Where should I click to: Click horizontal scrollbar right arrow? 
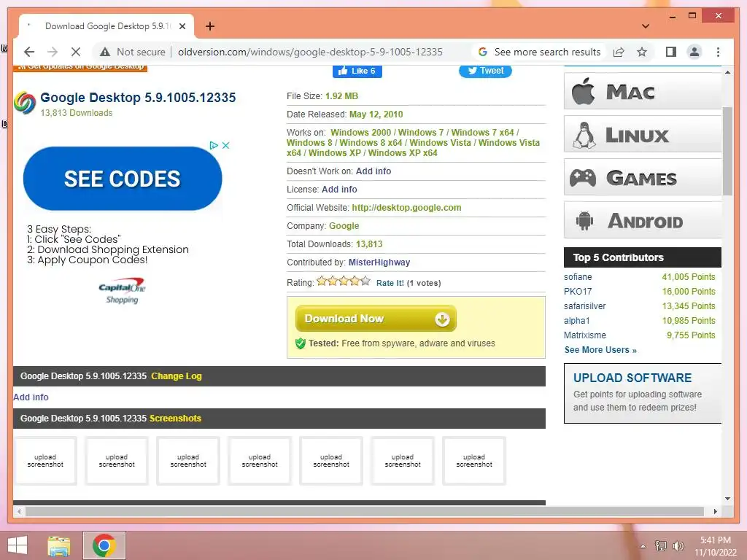(715, 511)
